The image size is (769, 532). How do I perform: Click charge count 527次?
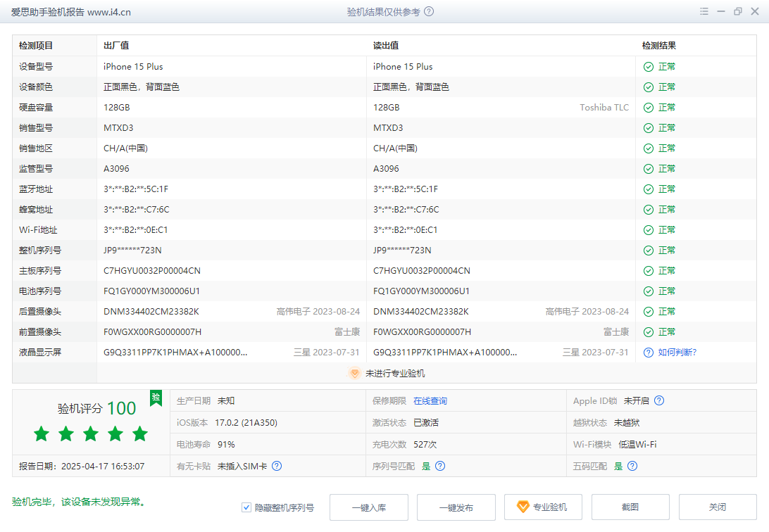[x=425, y=444]
